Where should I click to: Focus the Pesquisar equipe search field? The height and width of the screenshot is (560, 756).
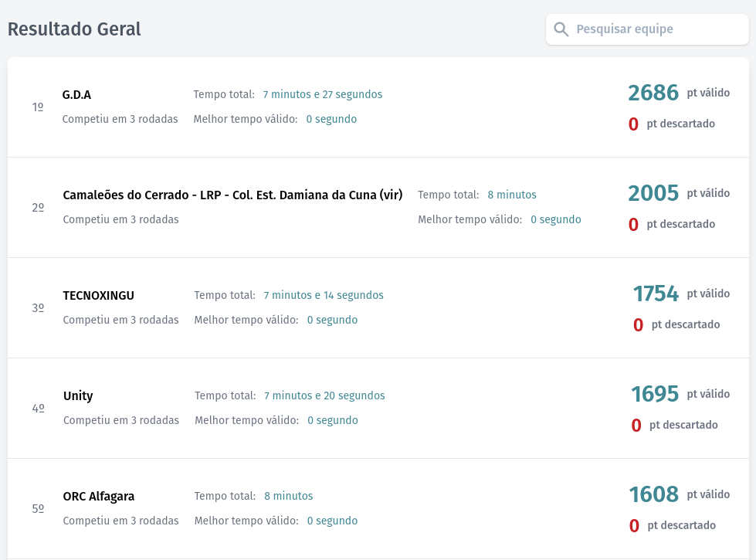656,29
